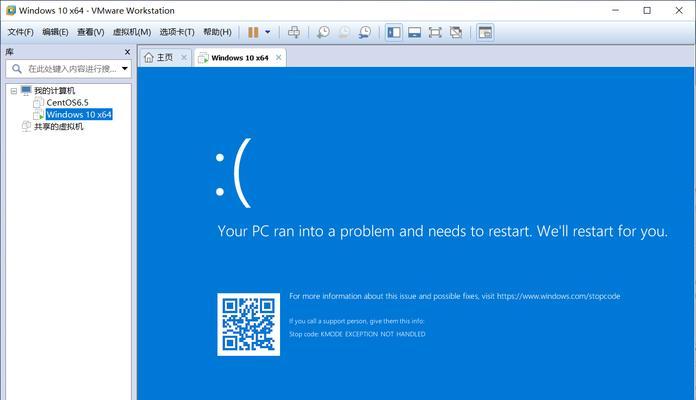Open the power options dropdown arrow
The width and height of the screenshot is (696, 400).
[x=267, y=32]
